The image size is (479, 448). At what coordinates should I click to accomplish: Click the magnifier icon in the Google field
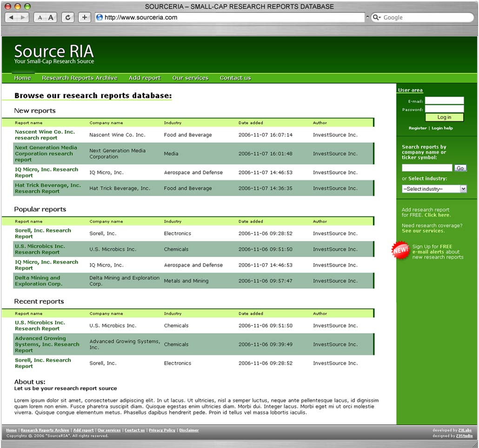pyautogui.click(x=375, y=17)
